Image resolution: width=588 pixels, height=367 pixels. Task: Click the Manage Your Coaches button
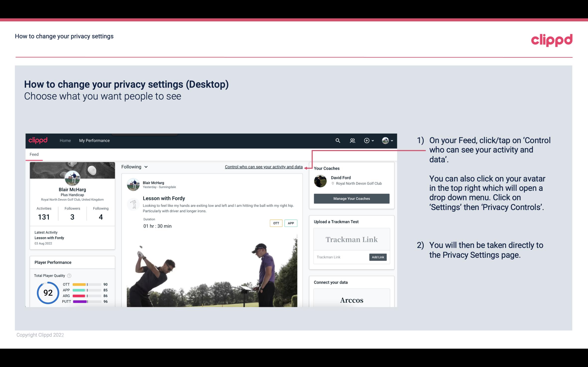click(351, 198)
